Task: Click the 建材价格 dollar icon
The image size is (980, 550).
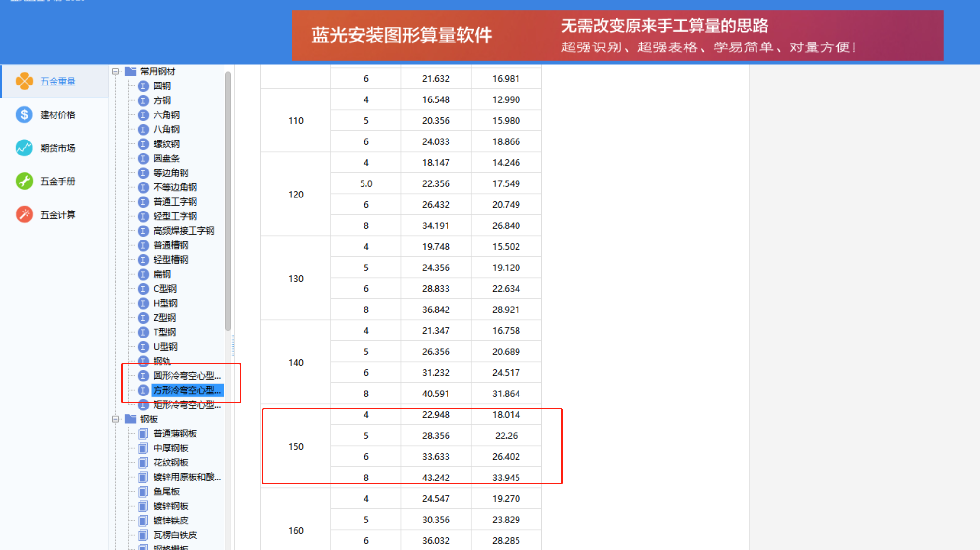Action: [x=24, y=114]
